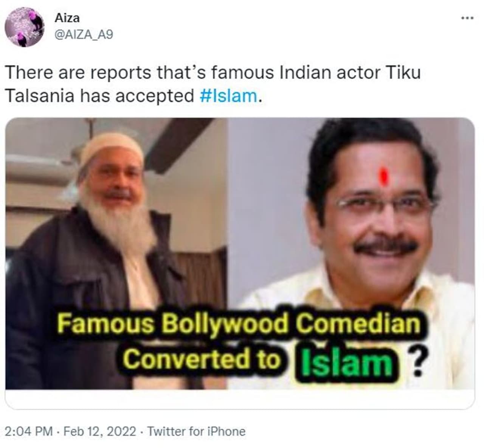Open right photo of man wearing glasses
The height and width of the screenshot is (448, 484).
click(351, 254)
